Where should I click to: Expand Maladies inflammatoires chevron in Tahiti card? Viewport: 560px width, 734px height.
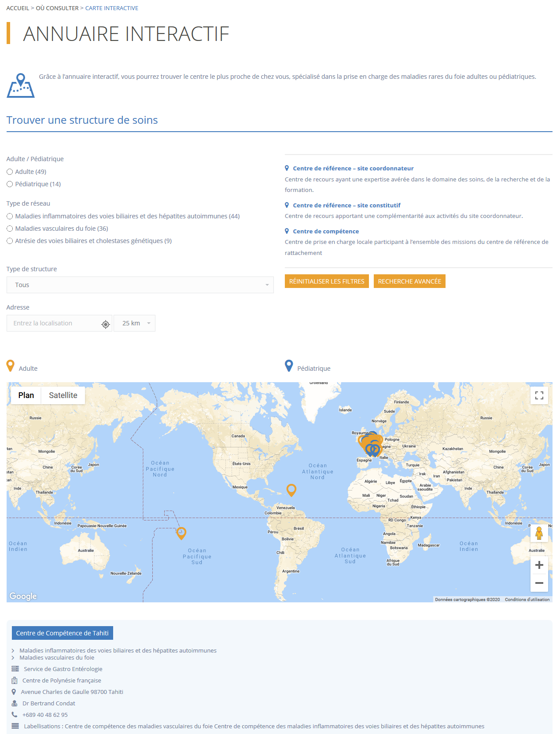click(x=13, y=650)
